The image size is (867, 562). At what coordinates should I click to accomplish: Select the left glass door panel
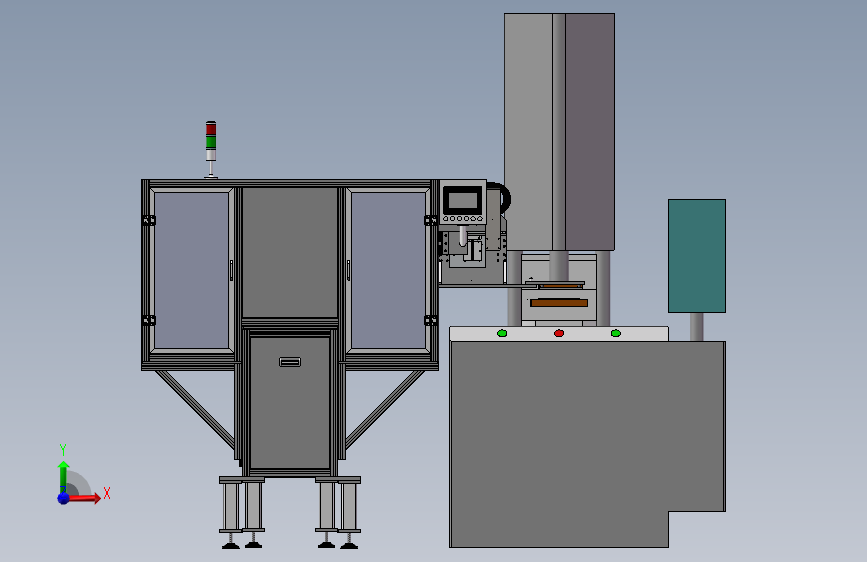pyautogui.click(x=191, y=270)
